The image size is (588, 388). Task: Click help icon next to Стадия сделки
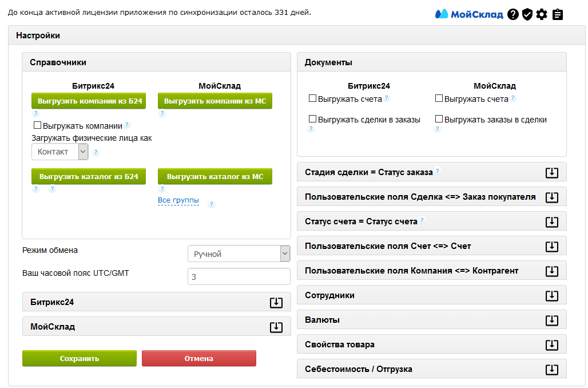coord(438,171)
